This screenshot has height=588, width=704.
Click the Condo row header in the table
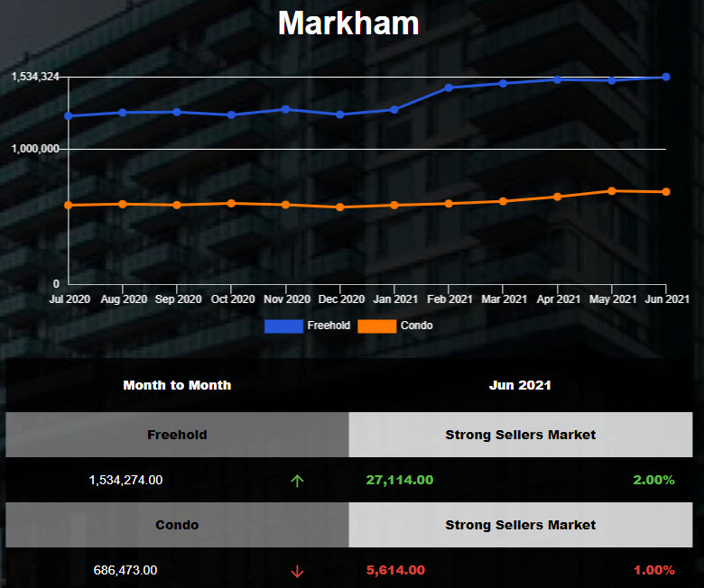point(177,525)
